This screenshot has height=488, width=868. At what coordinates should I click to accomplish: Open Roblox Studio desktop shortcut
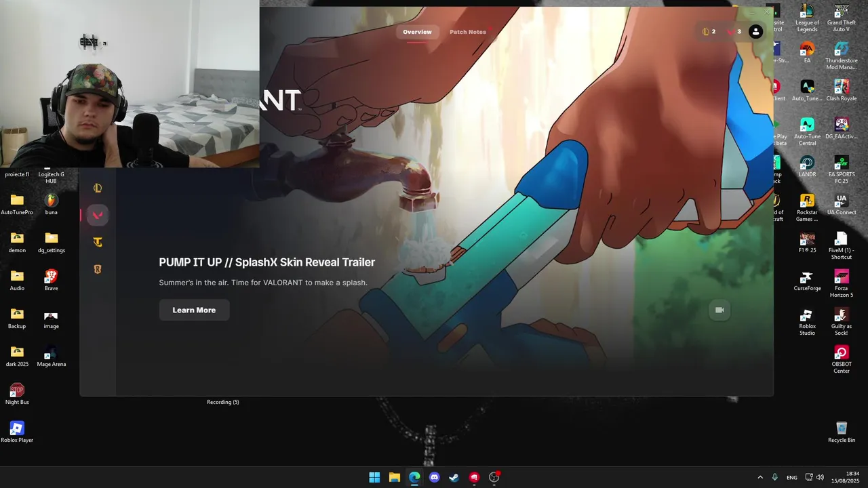[807, 322]
